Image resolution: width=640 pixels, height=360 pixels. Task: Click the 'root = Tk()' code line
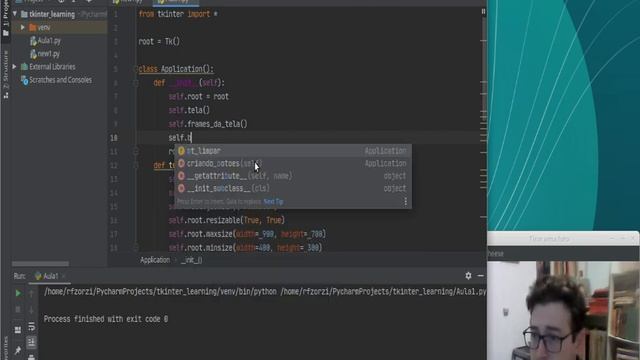pyautogui.click(x=159, y=42)
